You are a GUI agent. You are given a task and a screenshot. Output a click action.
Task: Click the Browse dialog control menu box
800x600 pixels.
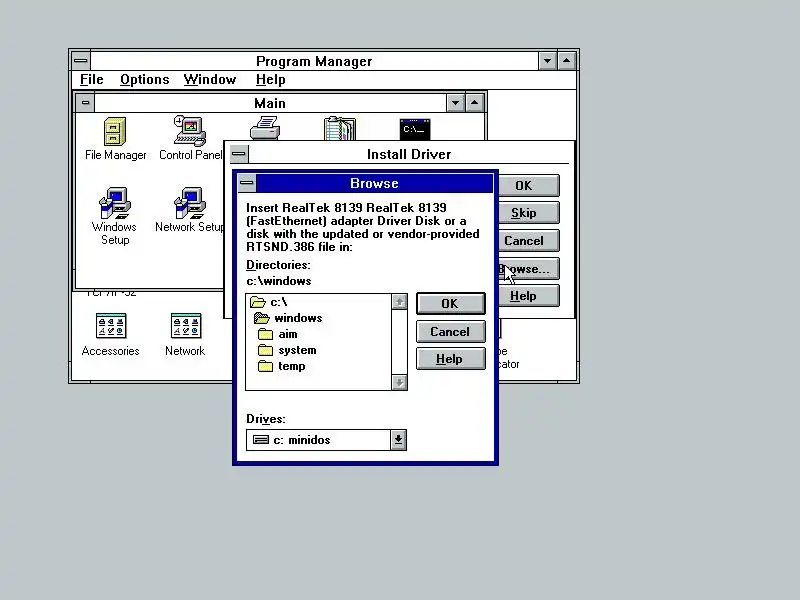(x=247, y=183)
